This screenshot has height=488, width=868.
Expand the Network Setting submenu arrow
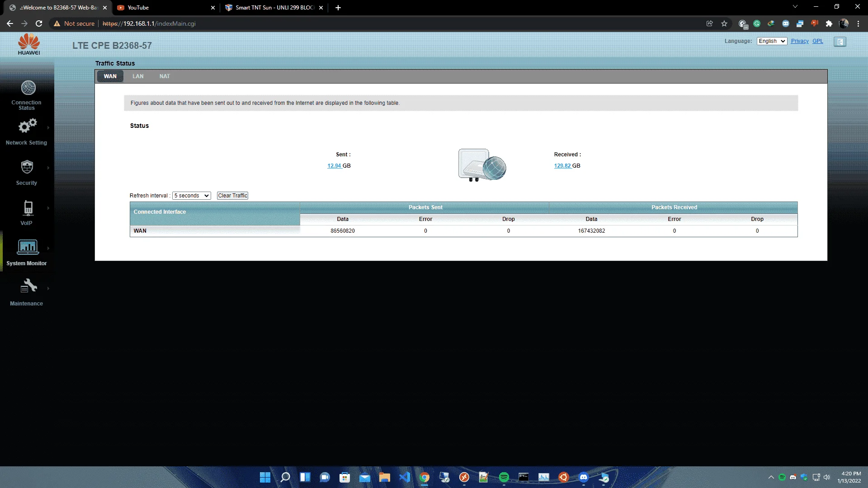point(48,128)
